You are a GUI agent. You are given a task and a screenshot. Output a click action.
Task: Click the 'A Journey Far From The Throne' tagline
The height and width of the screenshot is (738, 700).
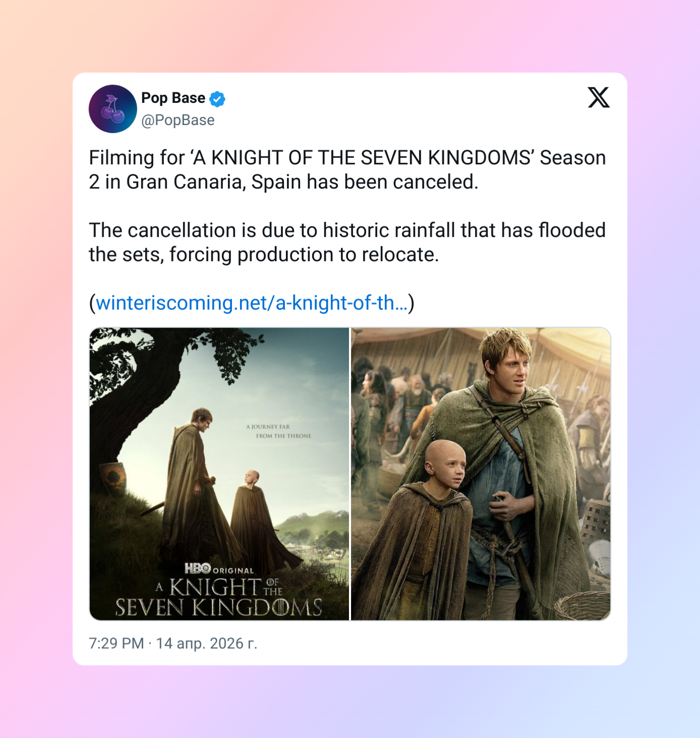278,431
